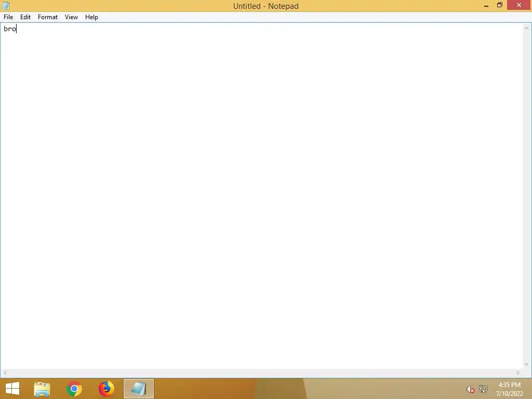Open the View menu
The width and height of the screenshot is (532, 399).
[71, 17]
